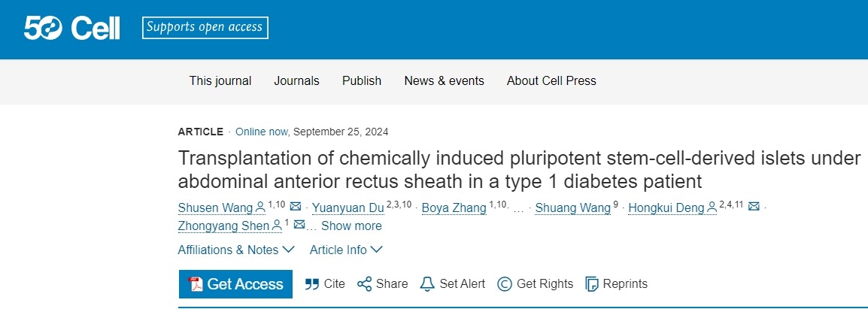Click the Reprints icon
This screenshot has width=868, height=309.
point(592,284)
